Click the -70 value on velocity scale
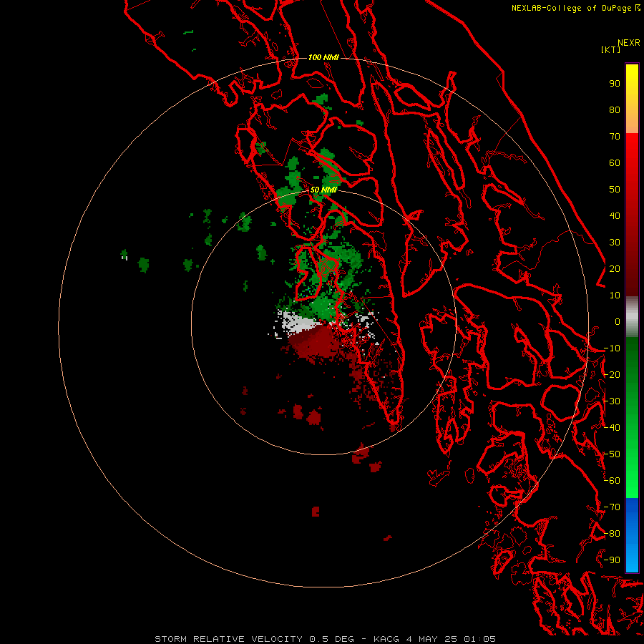Image resolution: width=644 pixels, height=644 pixels. [612, 507]
